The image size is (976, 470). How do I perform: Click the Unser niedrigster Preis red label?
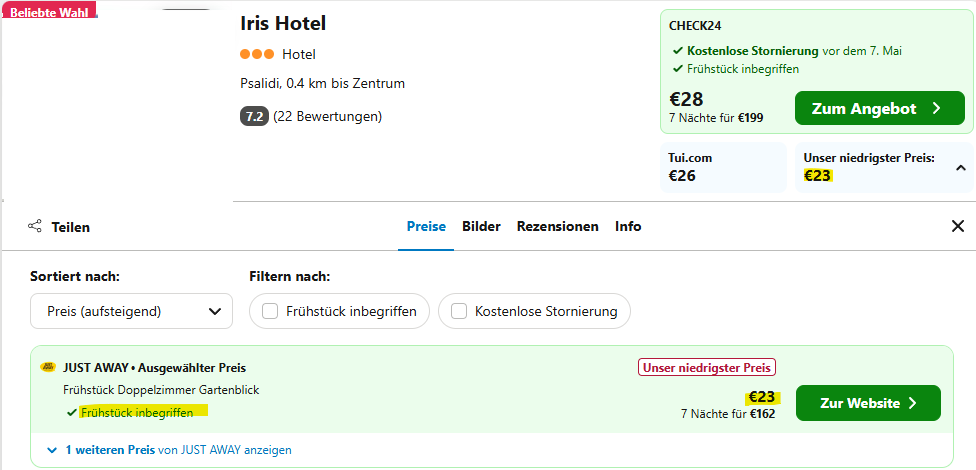706,367
